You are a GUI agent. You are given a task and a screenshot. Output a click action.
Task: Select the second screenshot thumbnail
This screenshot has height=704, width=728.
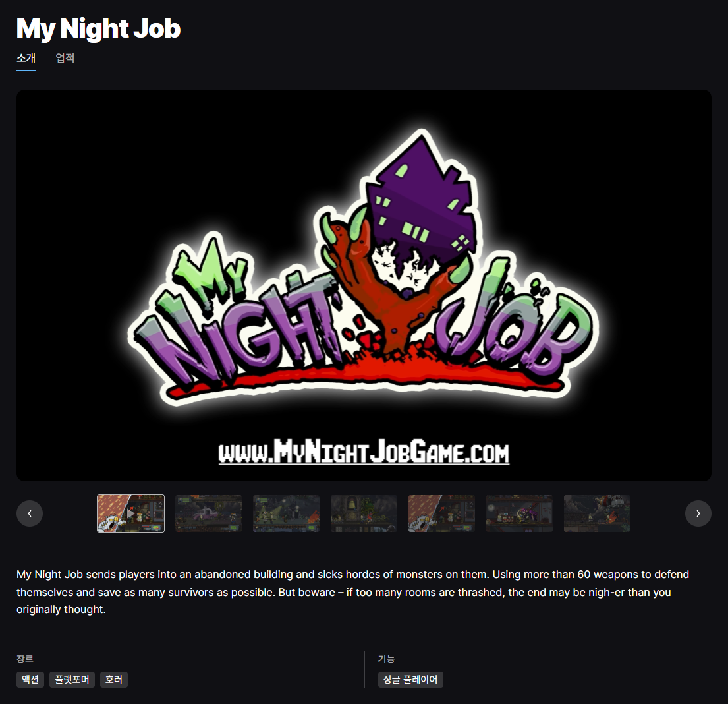coord(208,513)
